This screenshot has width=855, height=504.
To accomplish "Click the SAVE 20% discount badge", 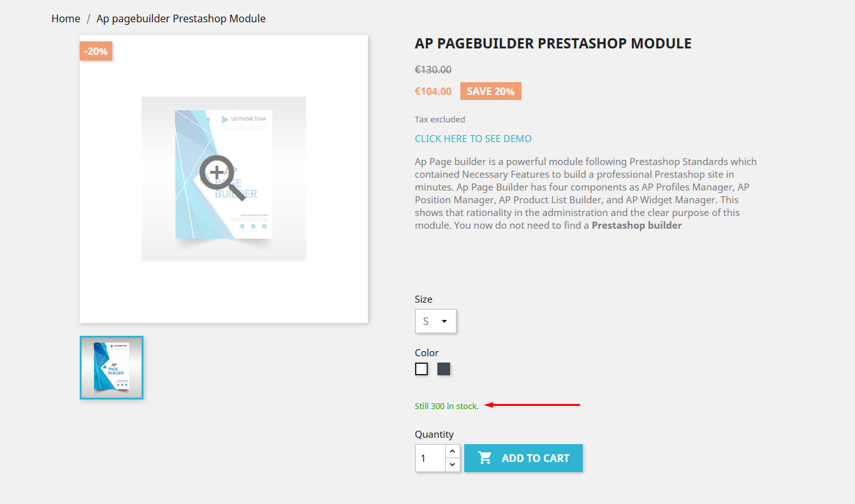I will [x=490, y=91].
